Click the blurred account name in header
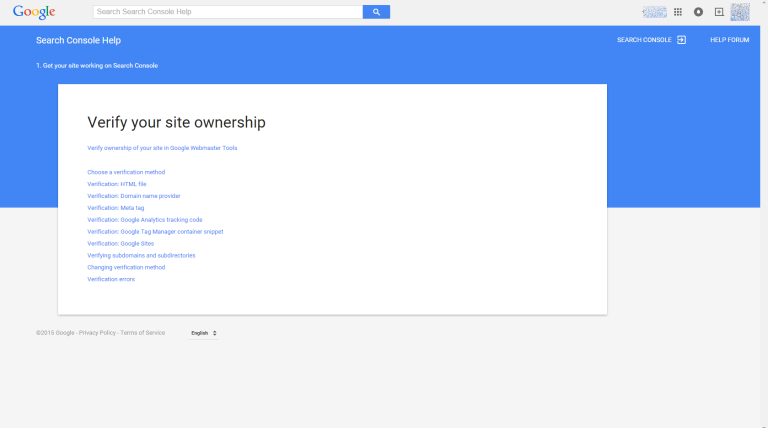Screen dimensions: 768x428 (654, 12)
